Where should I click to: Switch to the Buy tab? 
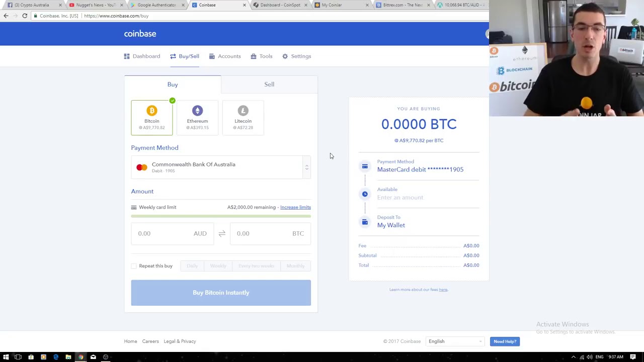[173, 84]
